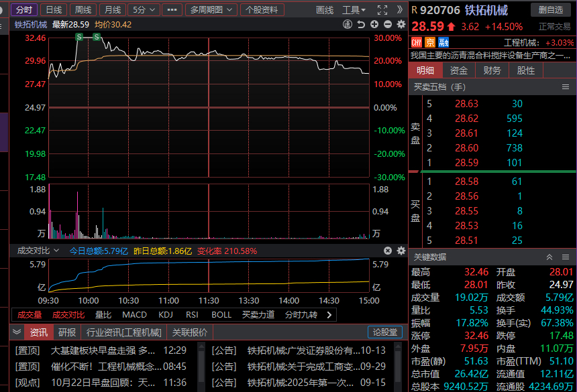Select the 财务 tab

492,70
